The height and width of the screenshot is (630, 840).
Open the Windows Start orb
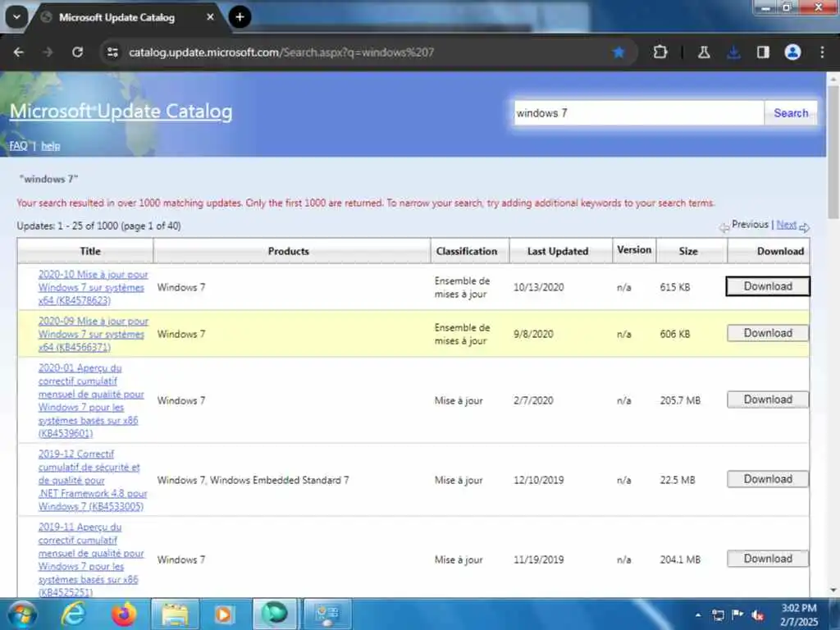click(22, 614)
